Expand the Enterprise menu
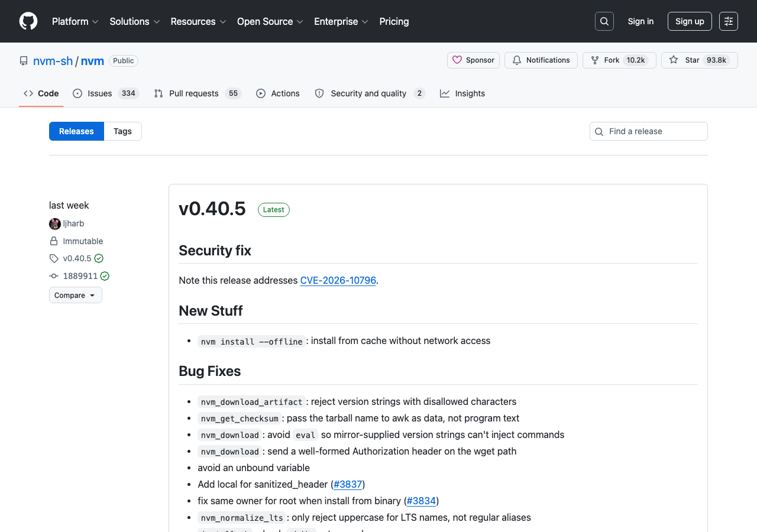Screen dimensions: 757x532 pyautogui.click(x=341, y=21)
